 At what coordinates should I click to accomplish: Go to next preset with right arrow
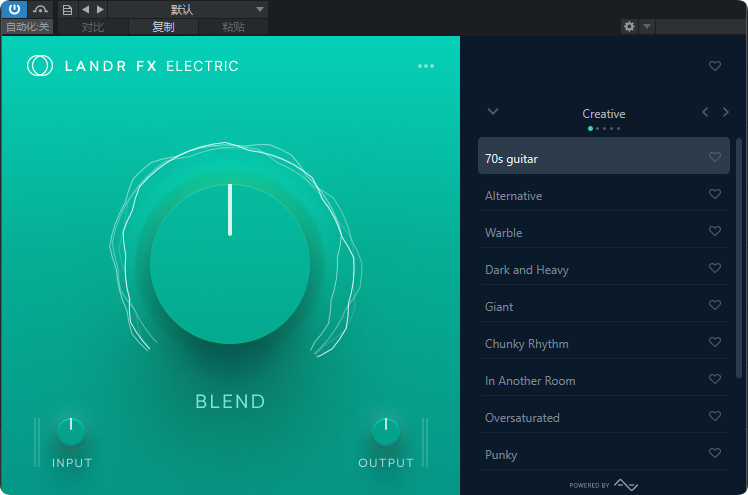[100, 10]
